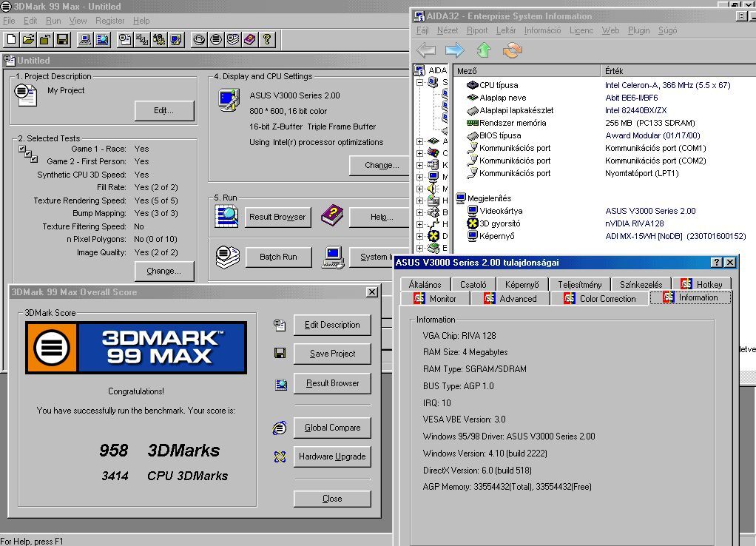756x546 pixels.
Task: Select the Rendszer memória row
Action: point(604,123)
